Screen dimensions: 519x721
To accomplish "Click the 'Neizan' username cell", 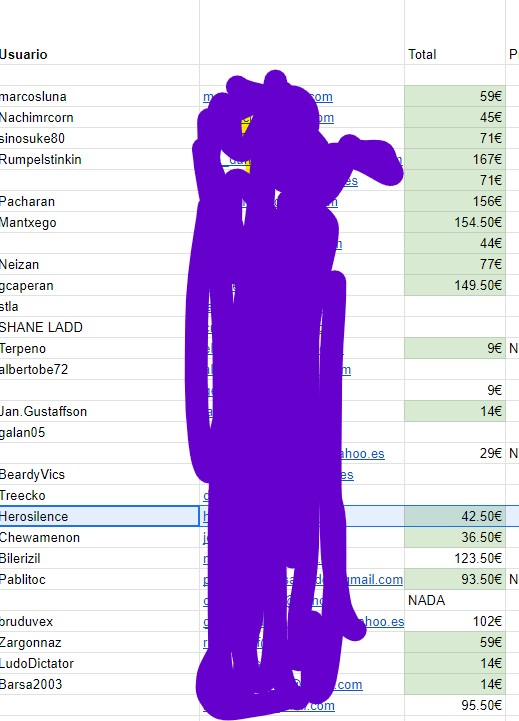I will (x=99, y=264).
